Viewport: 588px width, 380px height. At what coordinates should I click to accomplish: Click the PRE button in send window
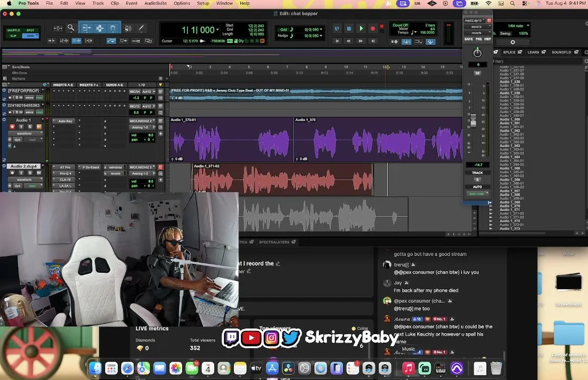(x=479, y=39)
